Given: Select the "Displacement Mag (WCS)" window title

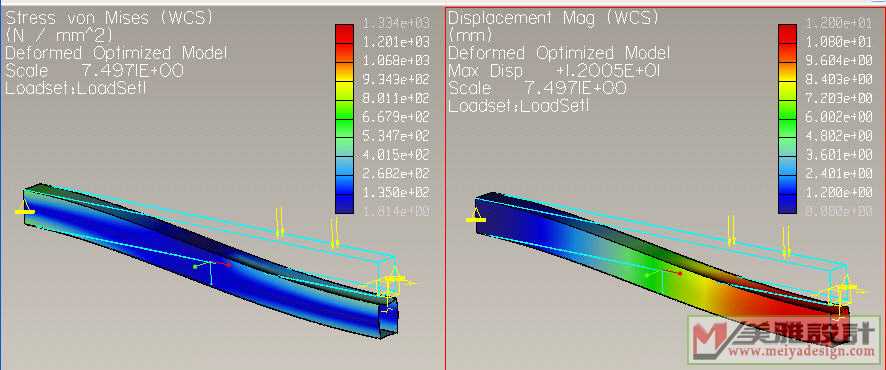Looking at the screenshot, I should (553, 18).
